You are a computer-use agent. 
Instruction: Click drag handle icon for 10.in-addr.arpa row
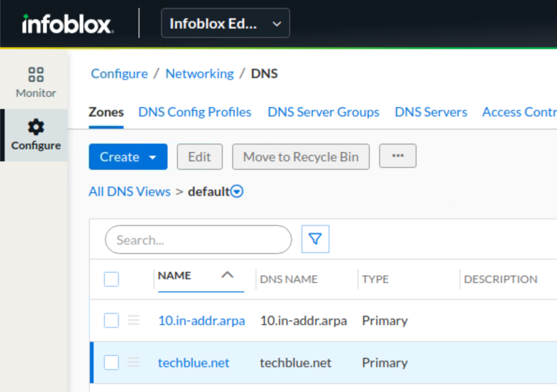[x=134, y=320]
